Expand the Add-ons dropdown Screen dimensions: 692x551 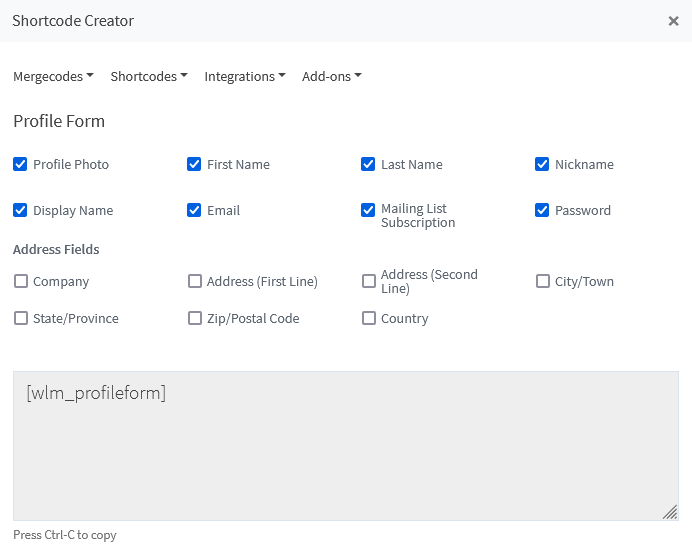click(332, 76)
